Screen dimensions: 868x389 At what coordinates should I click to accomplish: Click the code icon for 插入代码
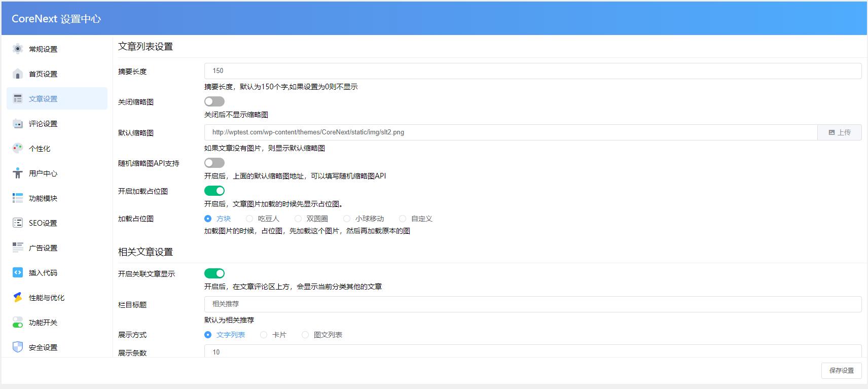click(18, 273)
